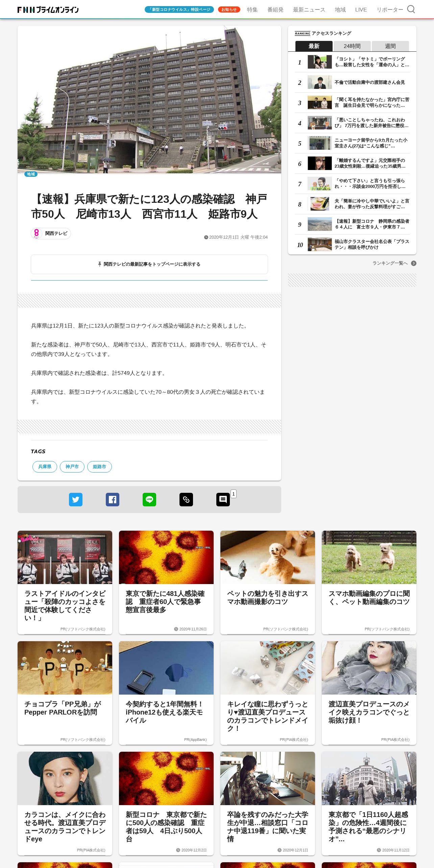Open the search magnifier icon

411,9
